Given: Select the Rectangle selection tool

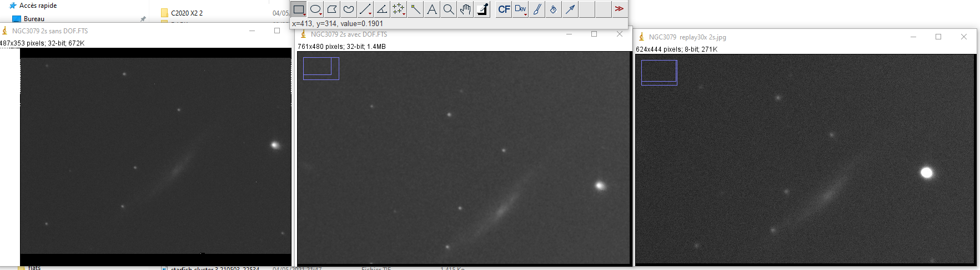Looking at the screenshot, I should coord(299,9).
